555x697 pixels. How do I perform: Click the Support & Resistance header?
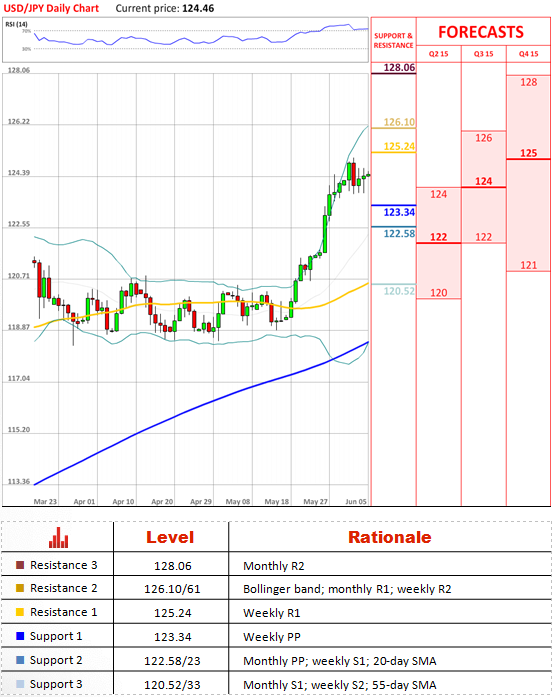point(393,40)
